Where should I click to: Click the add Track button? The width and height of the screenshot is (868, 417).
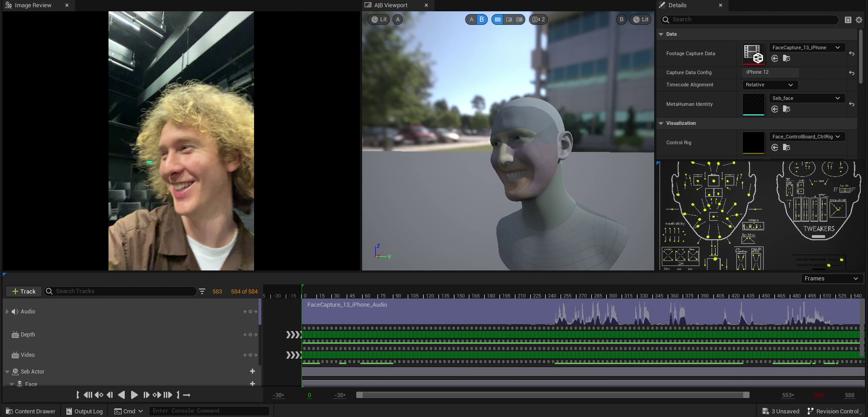(x=24, y=292)
